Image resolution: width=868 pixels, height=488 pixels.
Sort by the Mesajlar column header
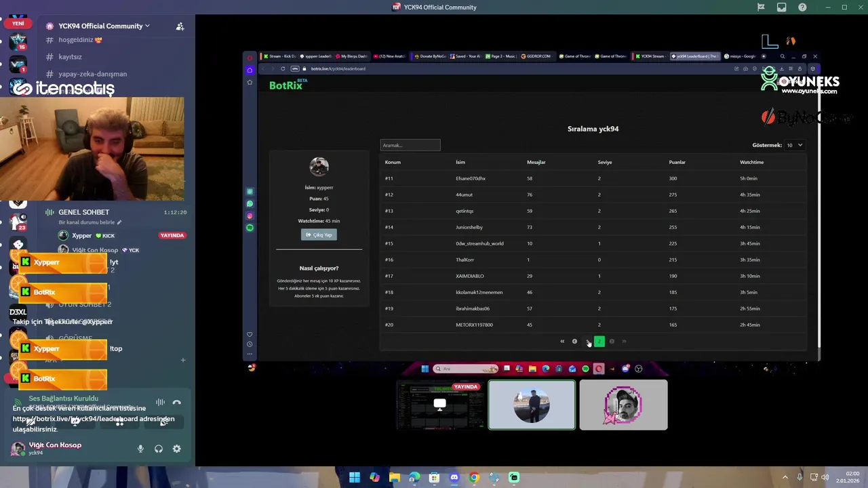[x=536, y=162]
